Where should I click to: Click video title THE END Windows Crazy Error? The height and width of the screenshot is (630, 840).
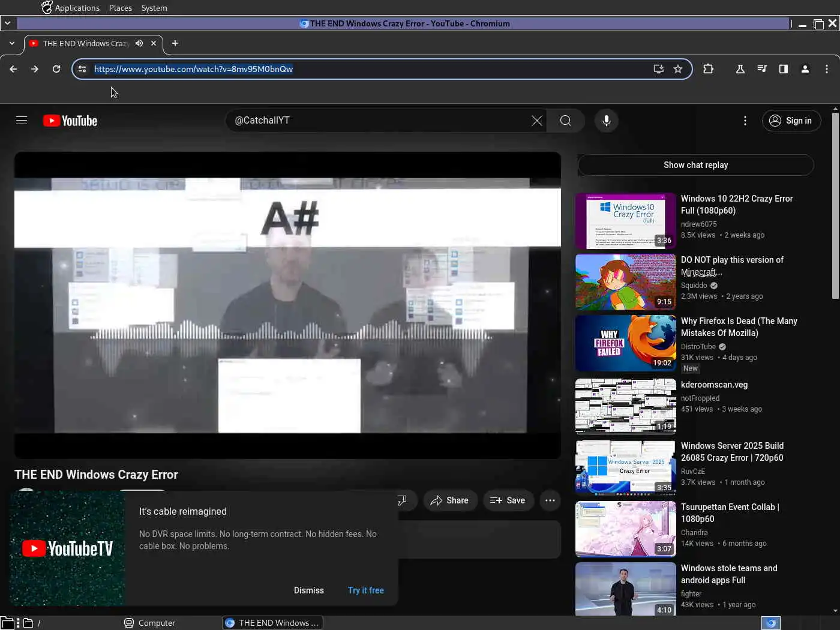point(96,475)
